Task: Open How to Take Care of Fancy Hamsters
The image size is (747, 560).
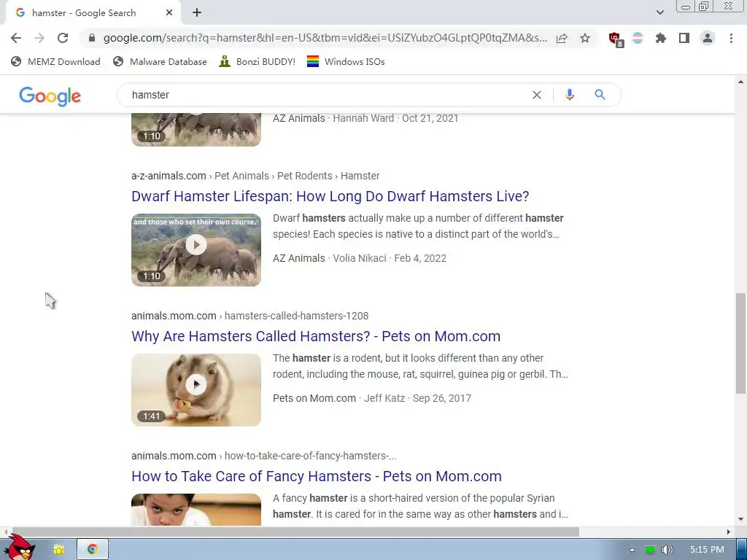Action: [317, 476]
